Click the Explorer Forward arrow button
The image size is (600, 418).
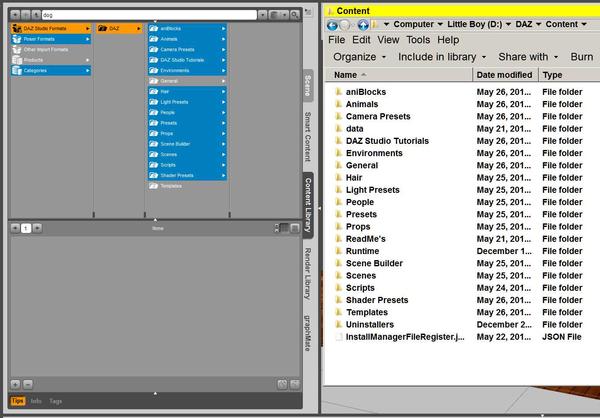(346, 25)
